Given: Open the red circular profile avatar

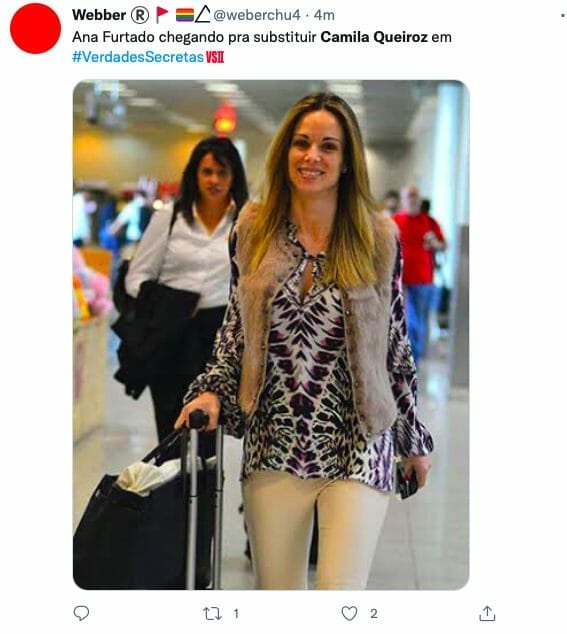Looking at the screenshot, I should (x=36, y=28).
